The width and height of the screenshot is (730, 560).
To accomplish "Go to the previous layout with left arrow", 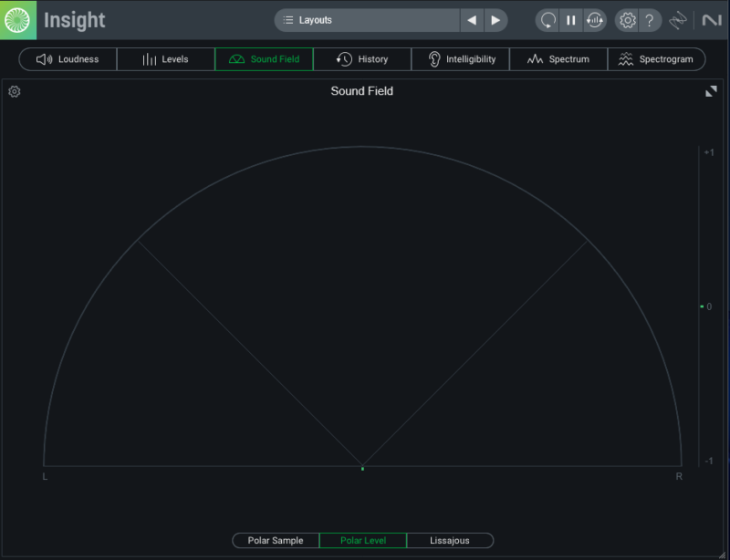I will pos(472,20).
